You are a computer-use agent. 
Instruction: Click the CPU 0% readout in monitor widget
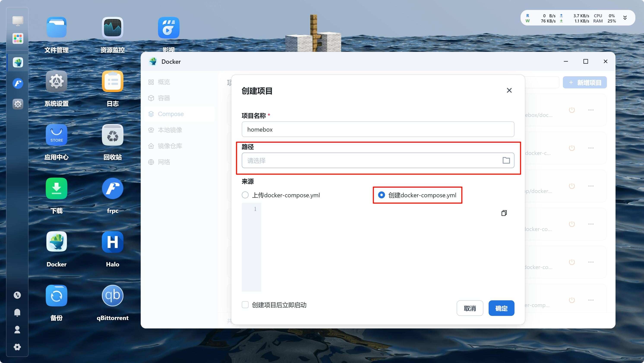(x=604, y=16)
